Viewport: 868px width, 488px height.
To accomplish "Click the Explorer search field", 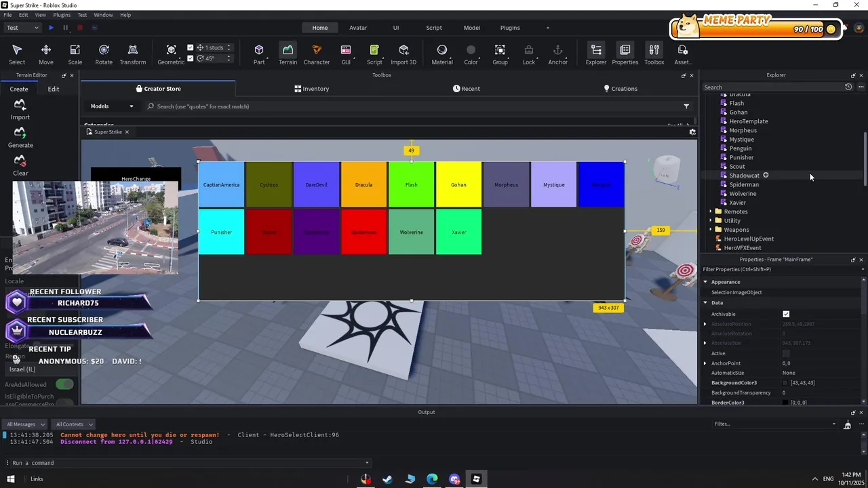I will point(772,87).
